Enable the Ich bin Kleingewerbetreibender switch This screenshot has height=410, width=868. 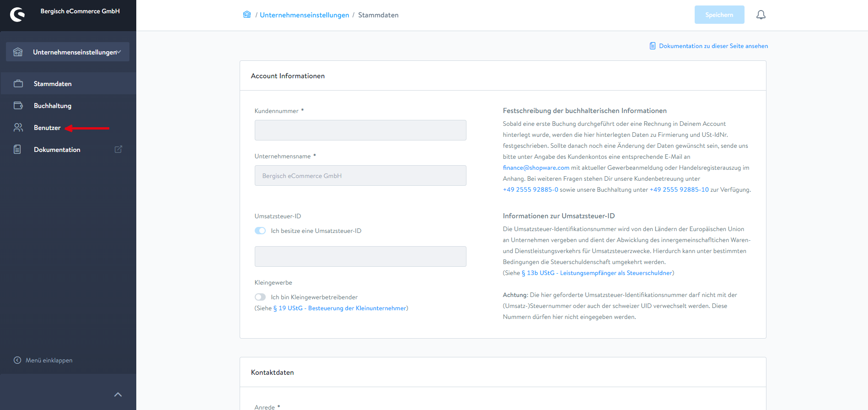260,297
